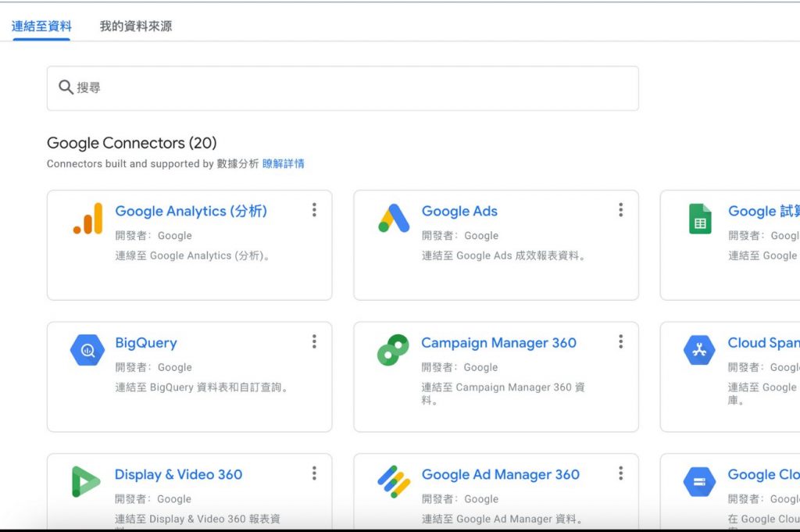Select the Display & Video 360 connector title

coord(179,474)
